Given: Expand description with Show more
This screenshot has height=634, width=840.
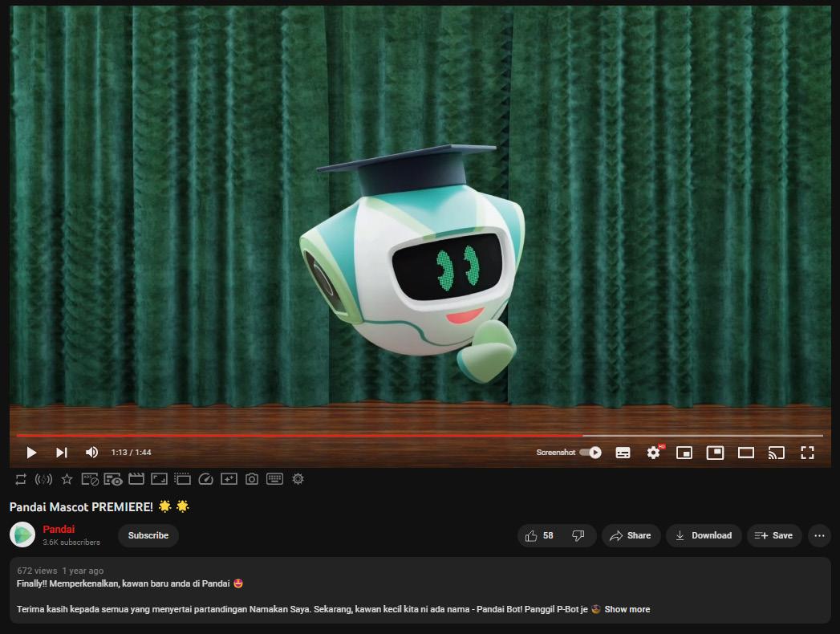Looking at the screenshot, I should (x=627, y=609).
